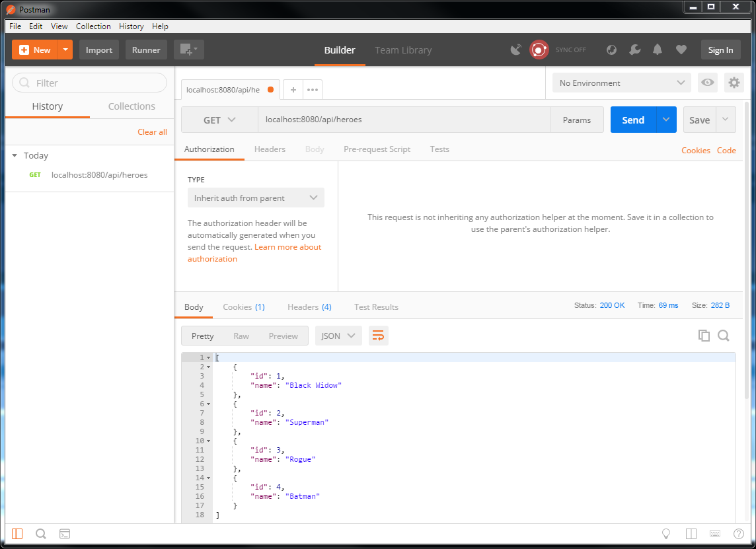Click the Import button
756x549 pixels.
point(99,50)
